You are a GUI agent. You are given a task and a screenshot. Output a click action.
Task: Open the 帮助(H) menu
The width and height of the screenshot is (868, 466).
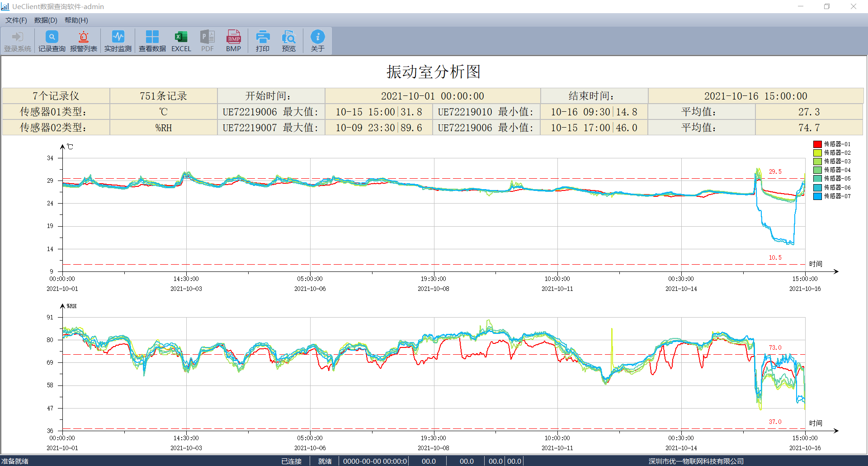pos(76,20)
